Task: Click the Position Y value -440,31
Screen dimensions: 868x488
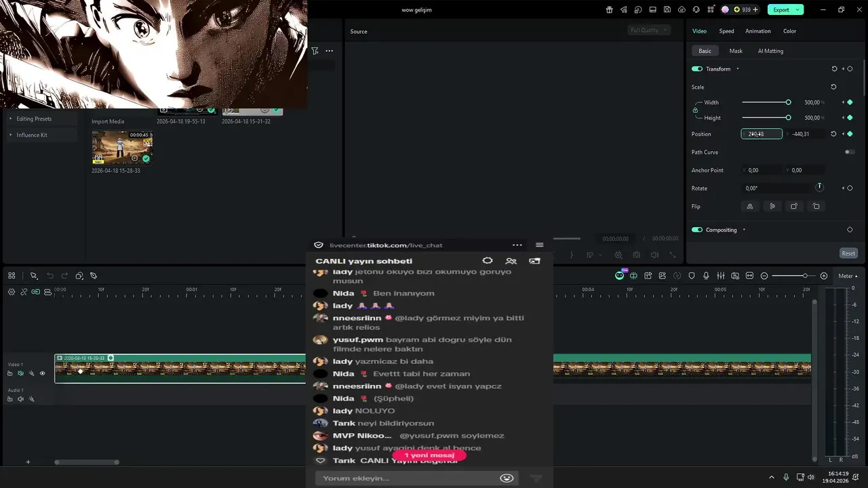Action: [801, 134]
